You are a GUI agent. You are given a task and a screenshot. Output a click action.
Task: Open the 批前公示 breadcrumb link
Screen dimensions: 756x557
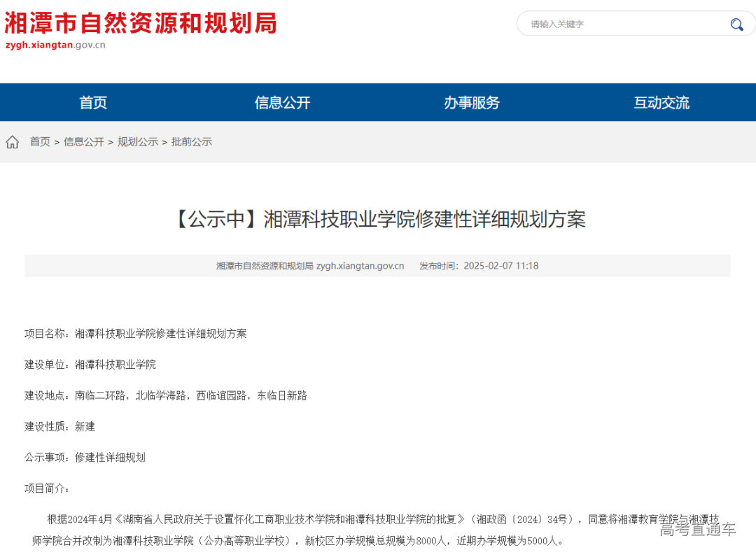pos(191,141)
